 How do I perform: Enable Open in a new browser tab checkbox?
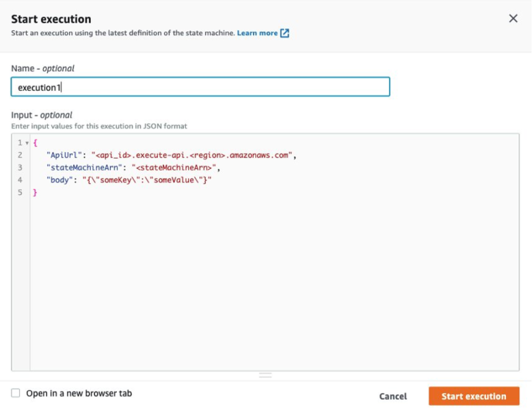[16, 393]
